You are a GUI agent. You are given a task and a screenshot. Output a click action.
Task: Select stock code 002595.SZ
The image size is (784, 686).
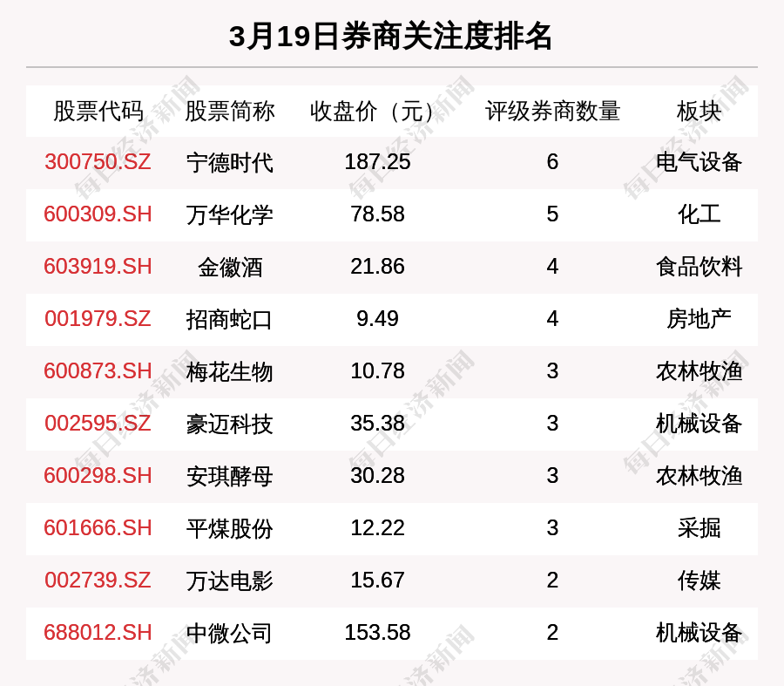pyautogui.click(x=98, y=424)
